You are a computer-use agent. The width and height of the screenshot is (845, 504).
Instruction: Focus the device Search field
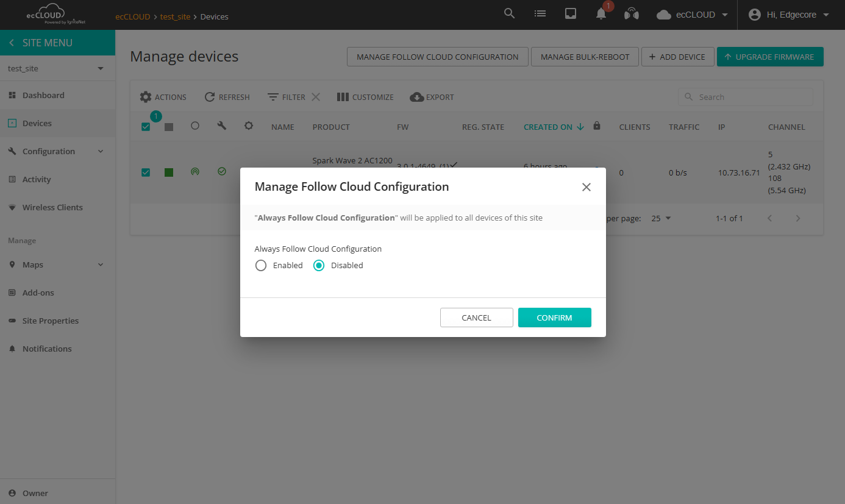pyautogui.click(x=746, y=97)
